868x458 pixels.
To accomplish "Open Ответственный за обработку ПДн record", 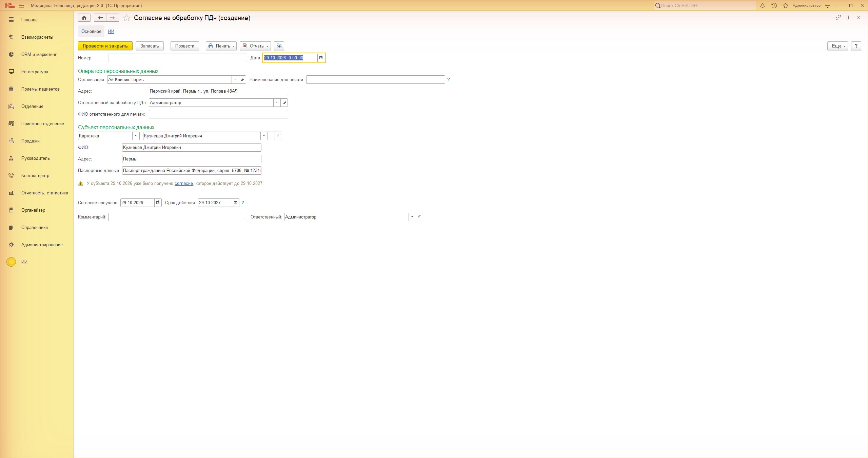I will 284,102.
